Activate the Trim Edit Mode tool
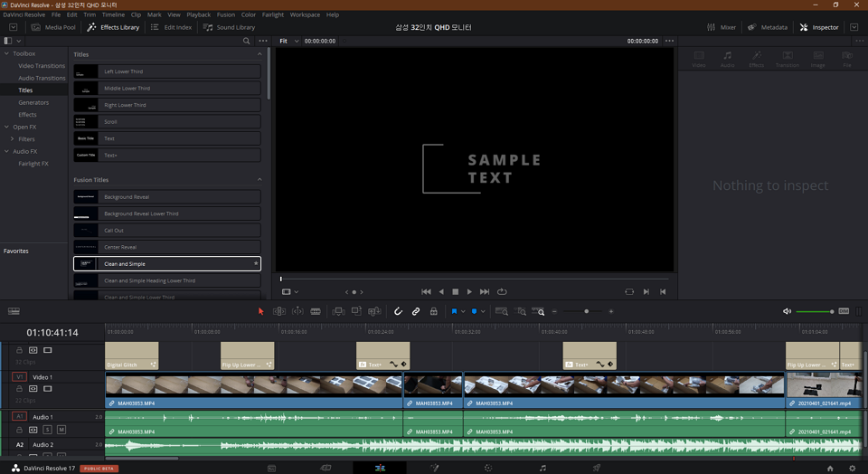The height and width of the screenshot is (474, 868). pyautogui.click(x=279, y=311)
